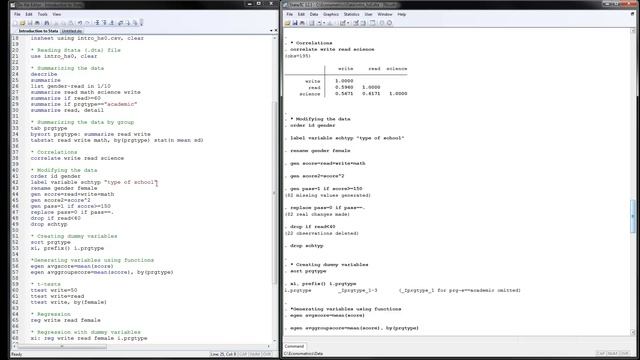Cut selection using Do-file Editor toolbar

click(56, 23)
